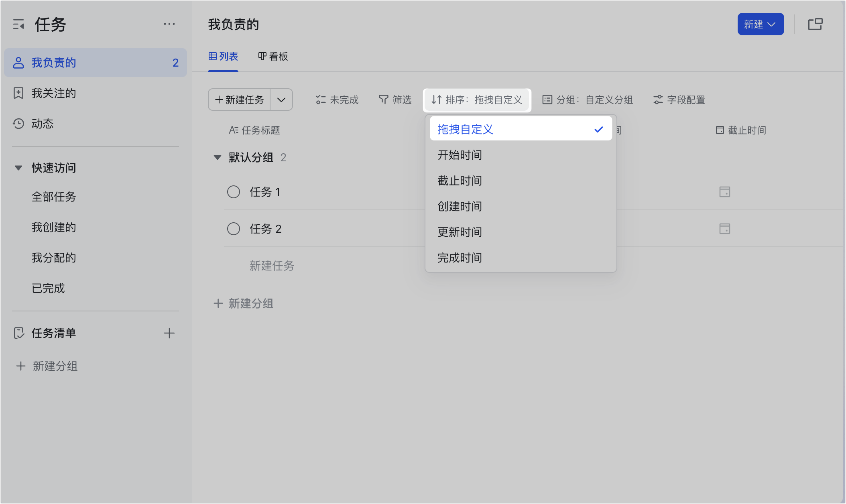Collapse the sidebar with the top-left icon
Image resolution: width=846 pixels, height=504 pixels.
[18, 24]
